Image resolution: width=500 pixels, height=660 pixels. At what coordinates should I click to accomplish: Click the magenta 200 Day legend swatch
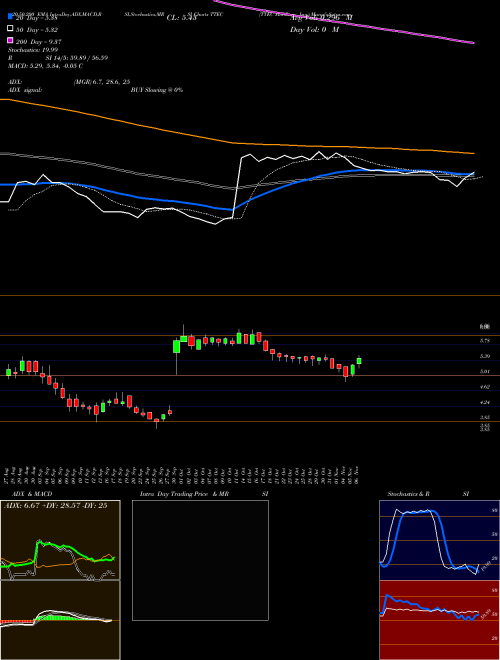click(x=10, y=40)
